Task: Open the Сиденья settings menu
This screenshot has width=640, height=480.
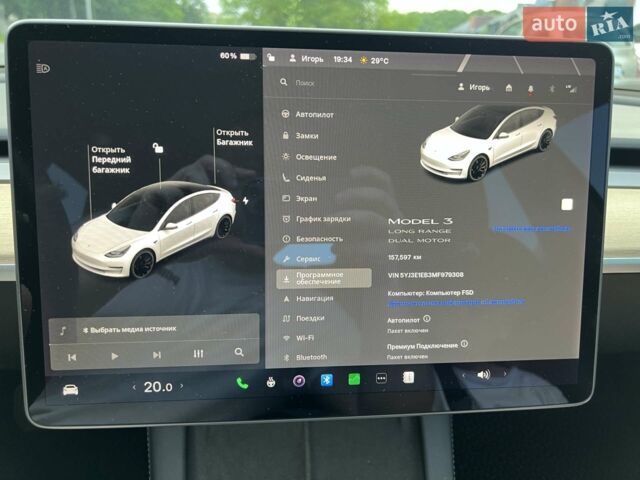Action: pyautogui.click(x=304, y=178)
